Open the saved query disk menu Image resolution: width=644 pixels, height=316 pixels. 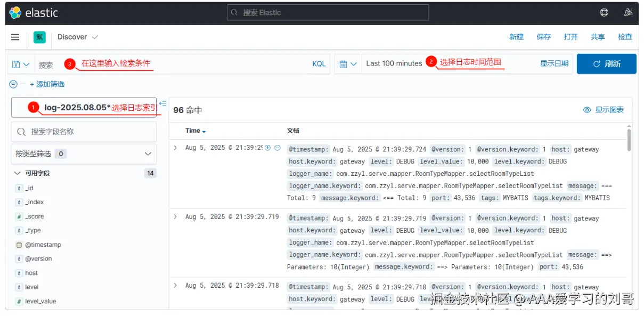click(x=21, y=64)
